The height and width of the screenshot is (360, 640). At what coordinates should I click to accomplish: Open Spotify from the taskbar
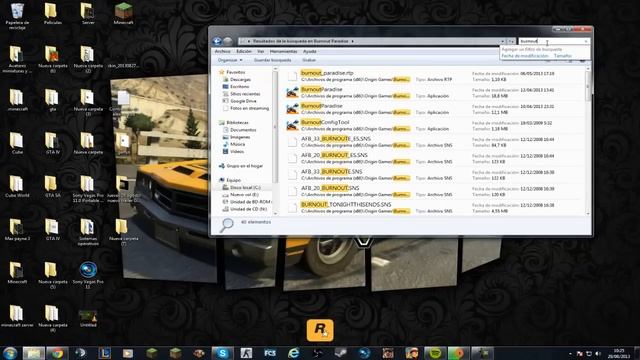[435, 353]
